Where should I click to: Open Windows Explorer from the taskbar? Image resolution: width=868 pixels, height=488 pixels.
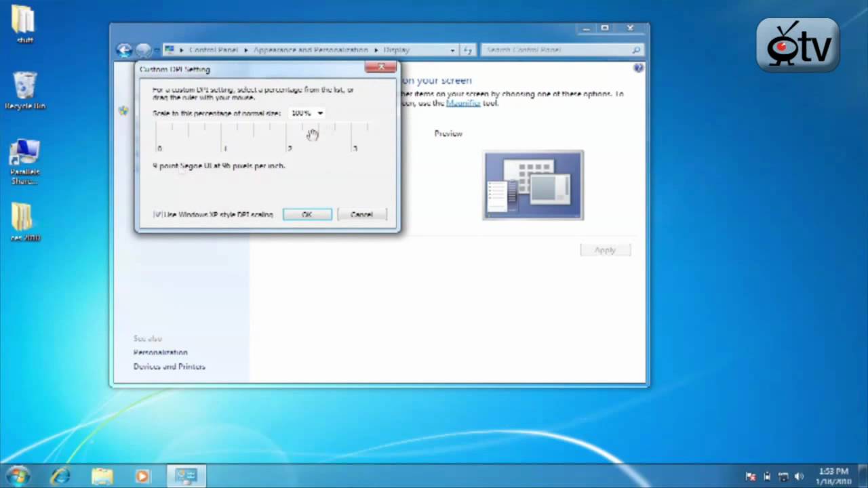pyautogui.click(x=101, y=476)
